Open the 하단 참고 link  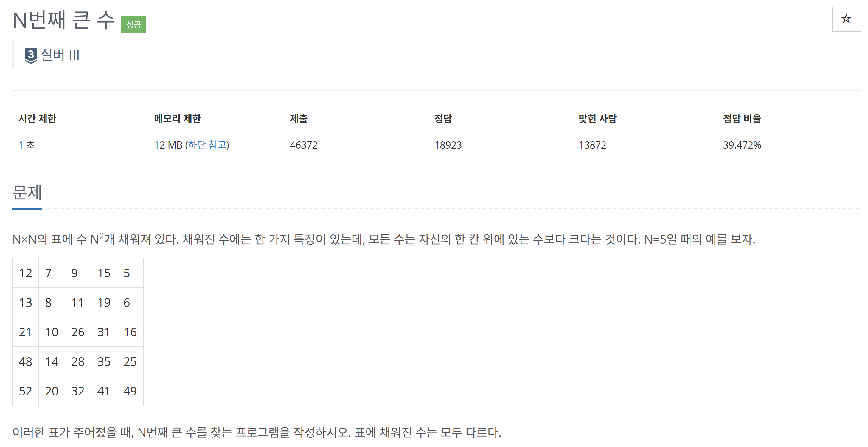point(207,145)
